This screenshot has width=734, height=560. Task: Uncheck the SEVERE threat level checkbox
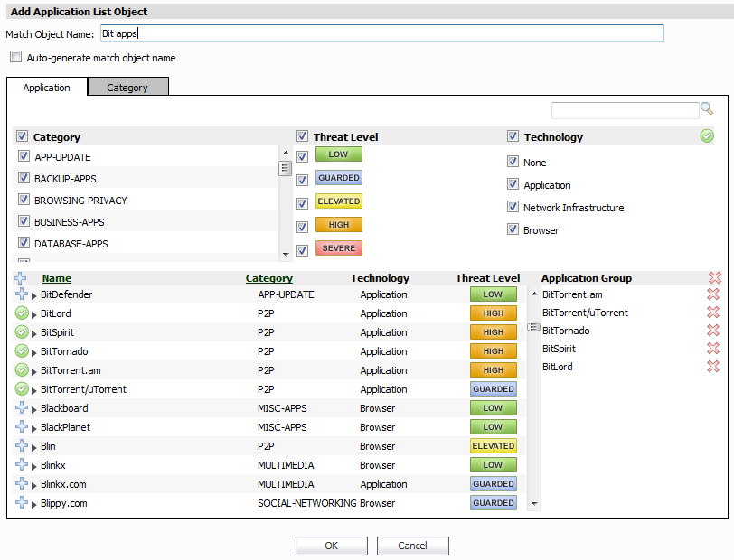[303, 250]
